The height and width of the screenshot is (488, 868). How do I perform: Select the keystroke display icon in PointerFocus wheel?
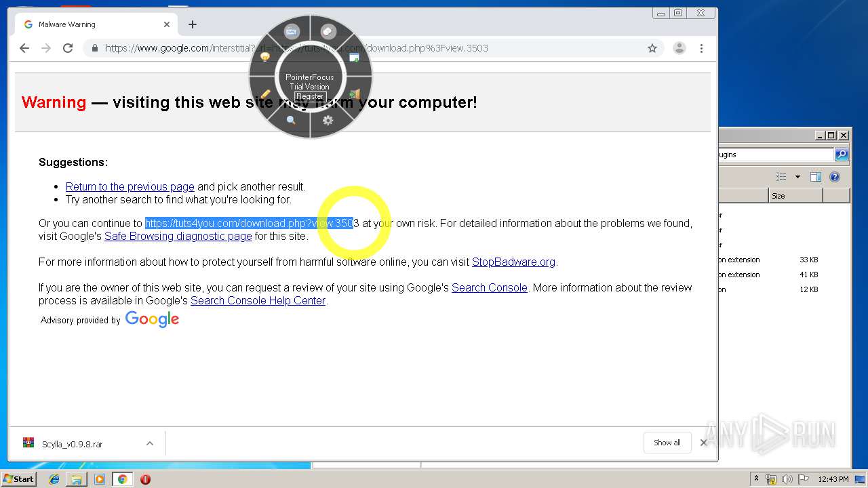292,31
